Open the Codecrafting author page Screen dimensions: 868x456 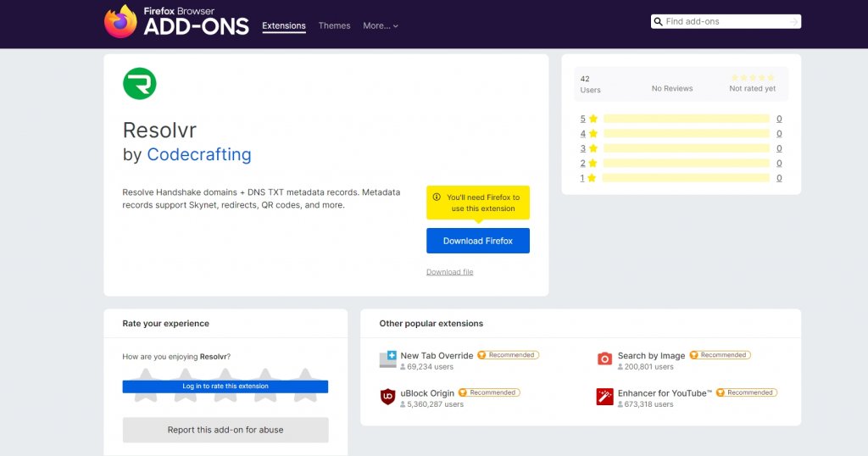click(x=199, y=154)
